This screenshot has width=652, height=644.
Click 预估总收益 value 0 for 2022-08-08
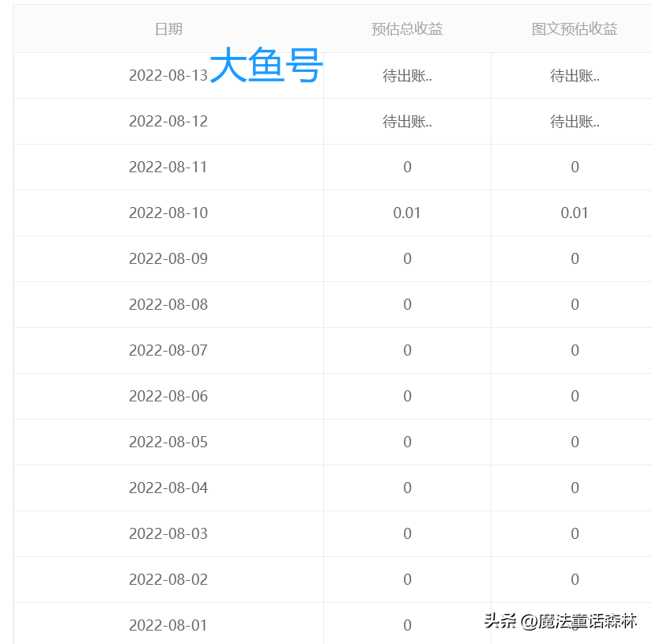click(407, 304)
